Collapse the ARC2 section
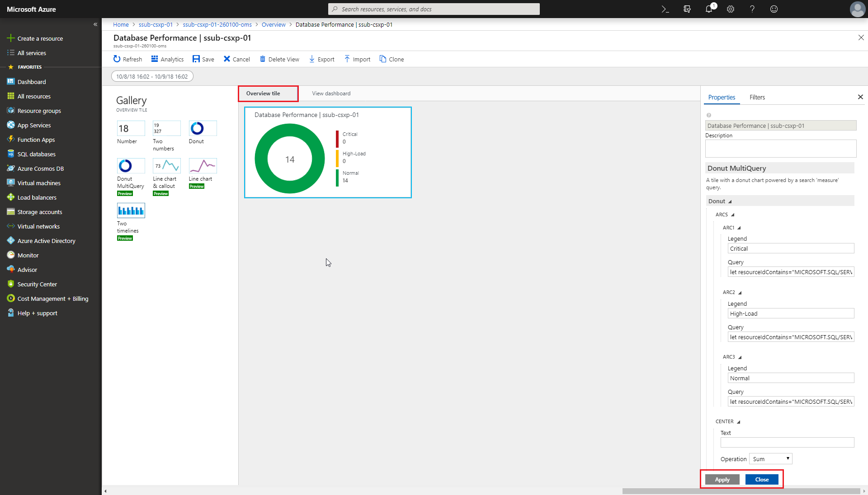The height and width of the screenshot is (495, 868). coord(740,292)
